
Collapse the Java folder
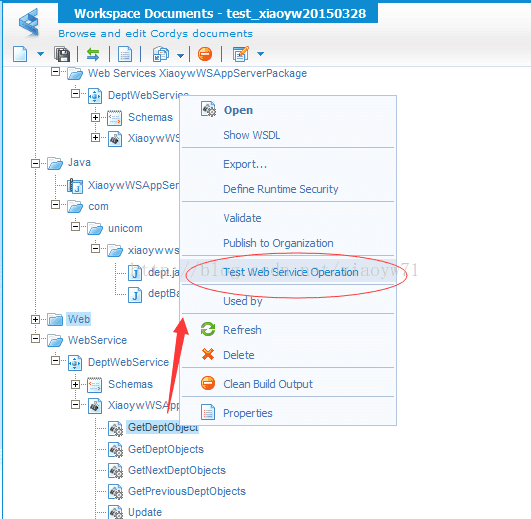coord(35,164)
